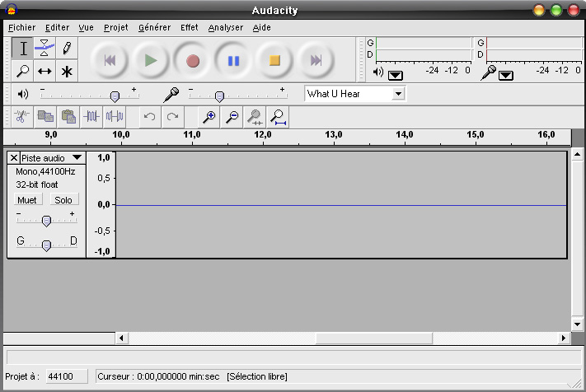Open the Analyser menu

tap(225, 28)
